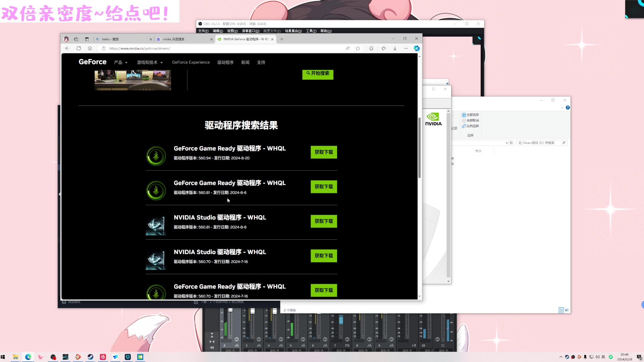Click mixer channel 3 fader handle
Viewport: 644px width, 362px height.
(x=253, y=311)
